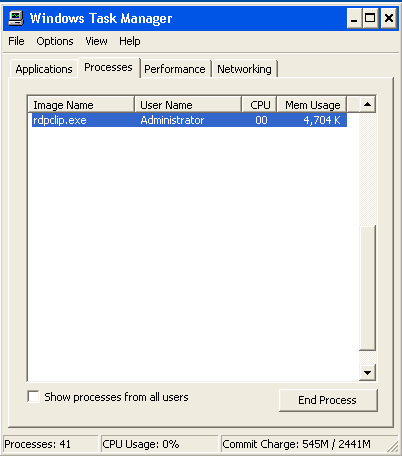Screen dimensions: 402x456
Task: Sort processes by CPU column
Action: [259, 105]
